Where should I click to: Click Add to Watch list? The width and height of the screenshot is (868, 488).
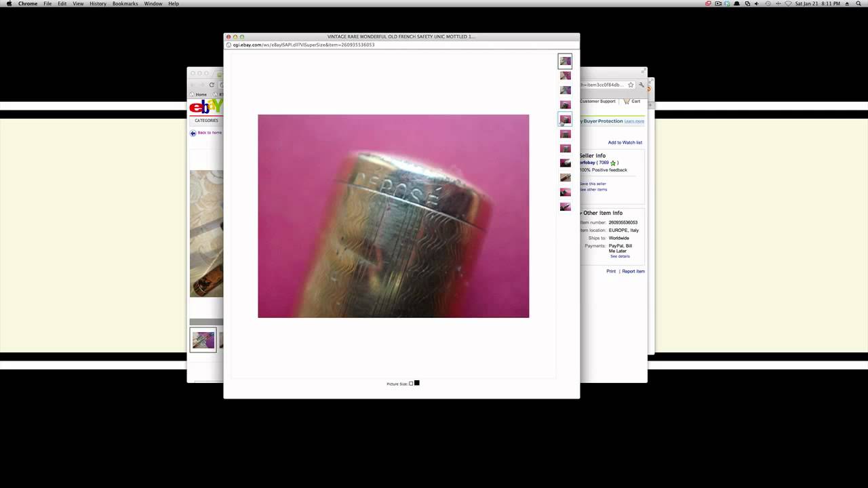(x=625, y=142)
